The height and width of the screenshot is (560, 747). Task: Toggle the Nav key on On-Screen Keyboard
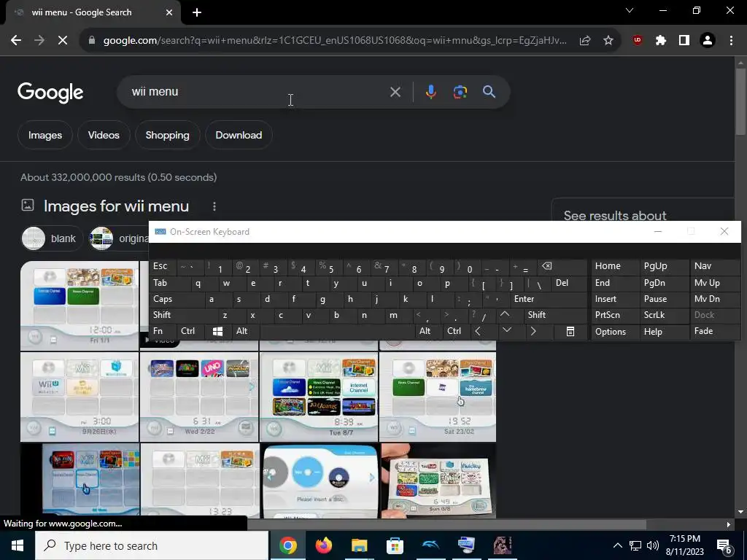point(715,266)
